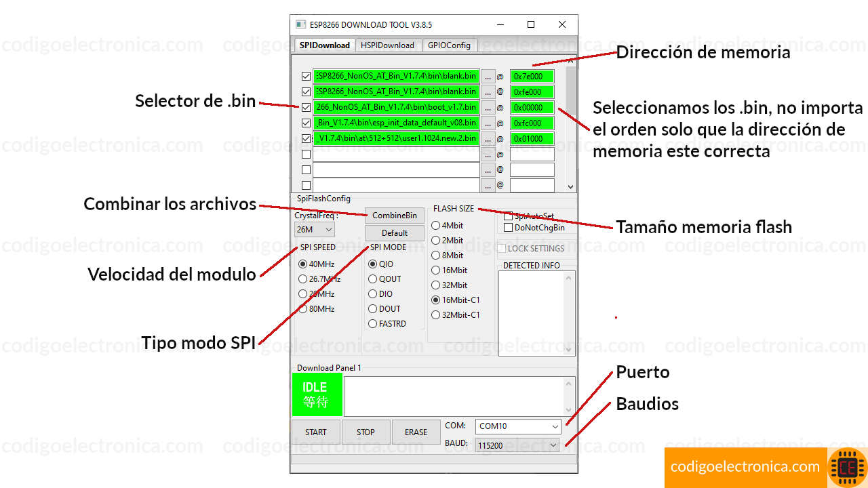
Task: Click the 0xfe000 address field
Action: pos(532,91)
